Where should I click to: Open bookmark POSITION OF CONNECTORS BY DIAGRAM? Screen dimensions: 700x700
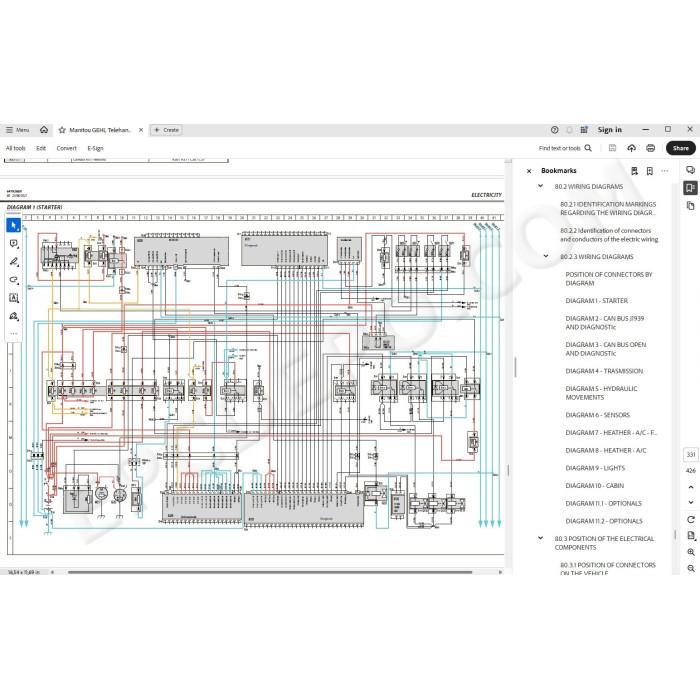point(608,279)
